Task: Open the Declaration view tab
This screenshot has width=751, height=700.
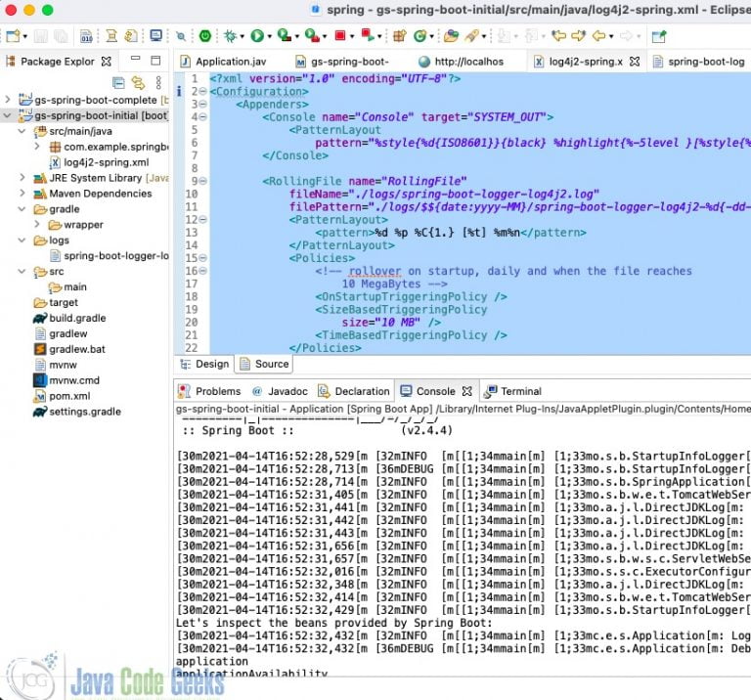Action: click(354, 391)
